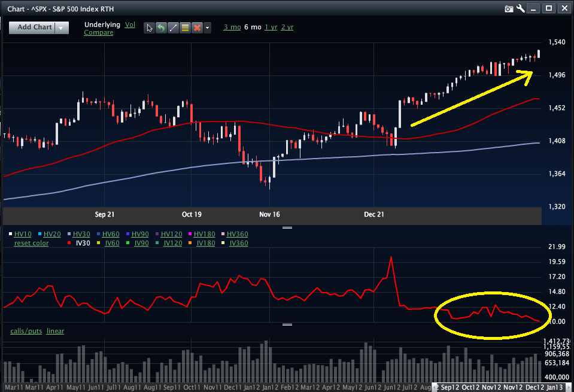Screen dimensions: 574x392
Task: Click the calls/puts volume option
Action: click(x=26, y=331)
